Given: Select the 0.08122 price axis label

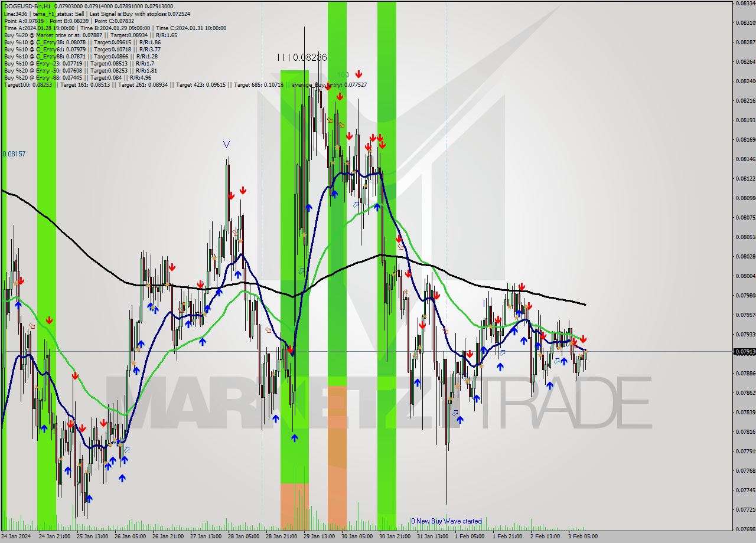Looking at the screenshot, I should pyautogui.click(x=745, y=178).
